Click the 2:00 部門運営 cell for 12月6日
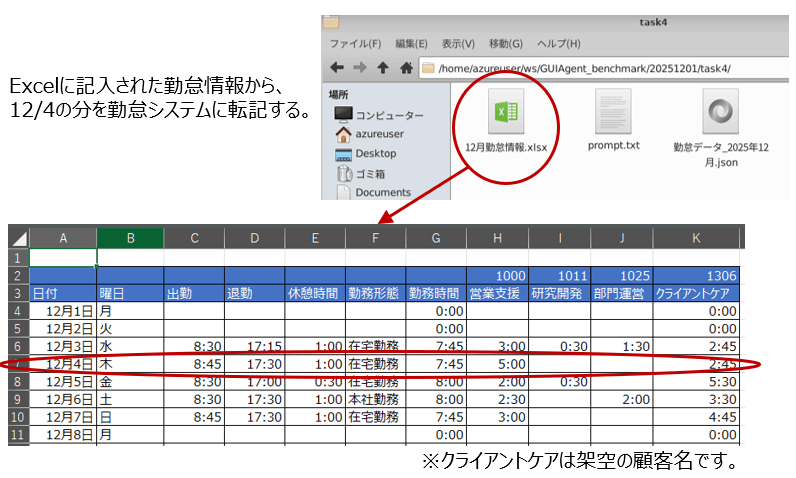The image size is (796, 478). 622,399
